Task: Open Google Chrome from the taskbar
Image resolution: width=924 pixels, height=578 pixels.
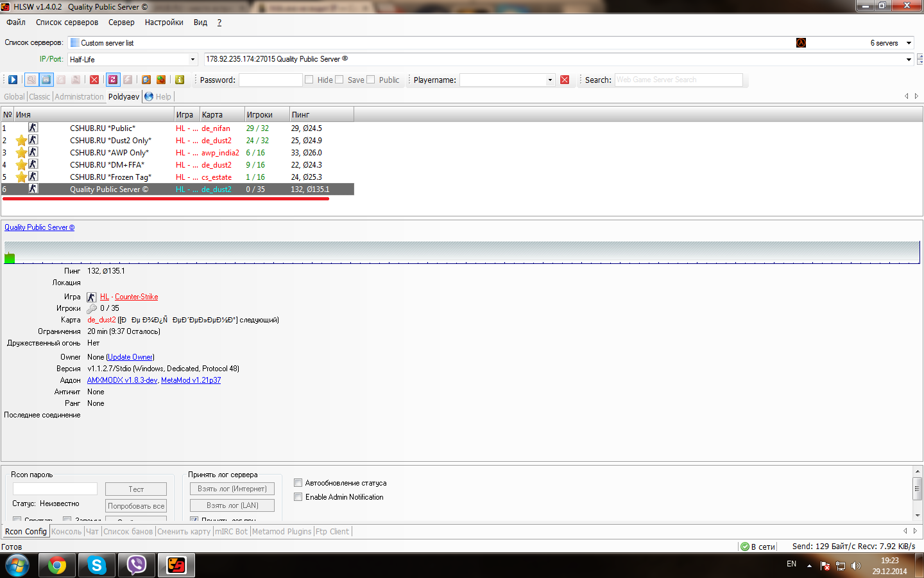Action: [57, 565]
